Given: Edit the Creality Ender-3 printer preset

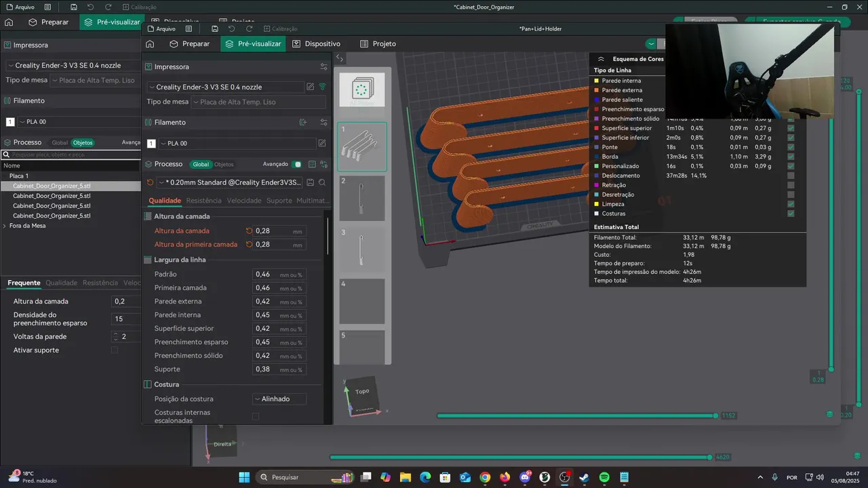Looking at the screenshot, I should [x=311, y=87].
